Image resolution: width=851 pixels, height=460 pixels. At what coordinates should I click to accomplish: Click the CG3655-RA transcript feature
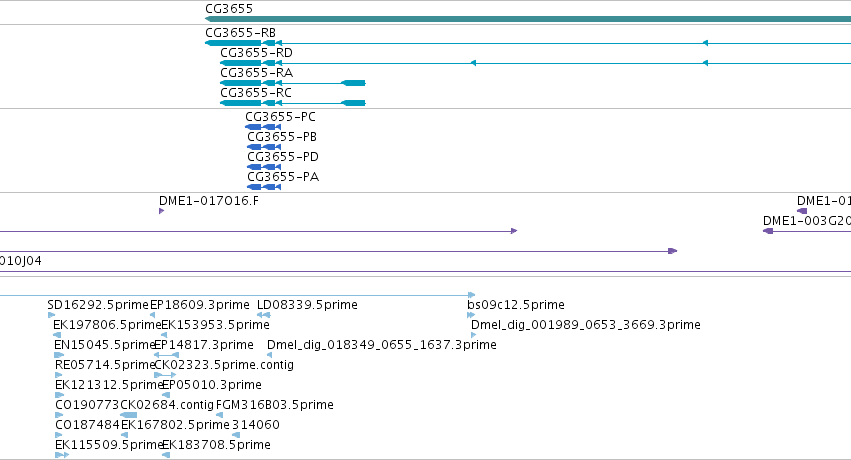coord(293,83)
